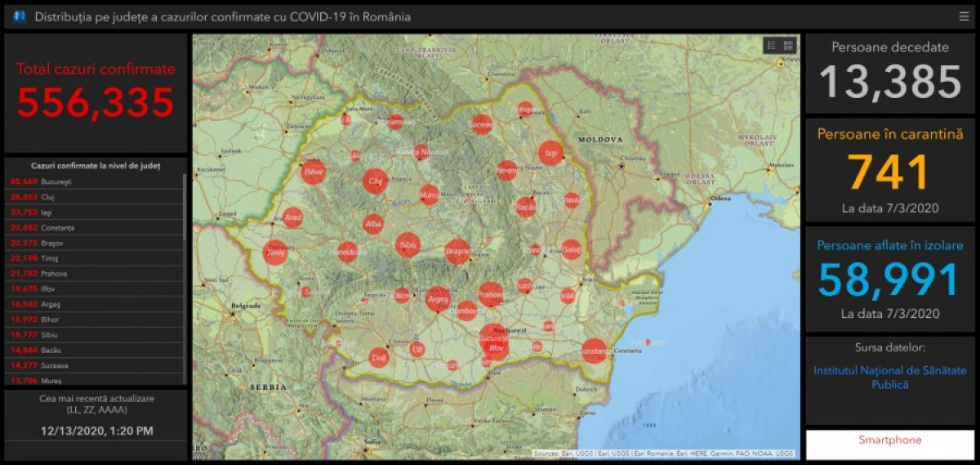Select the Constanța red marker on map
Screen dimensions: 980x465
595,351
